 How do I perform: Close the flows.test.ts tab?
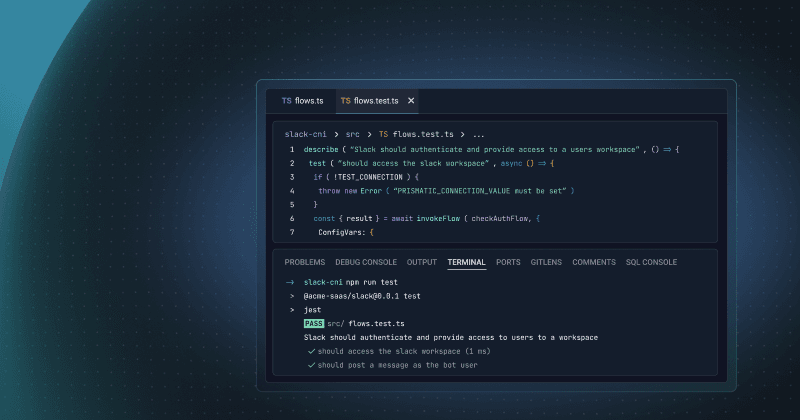coord(411,101)
